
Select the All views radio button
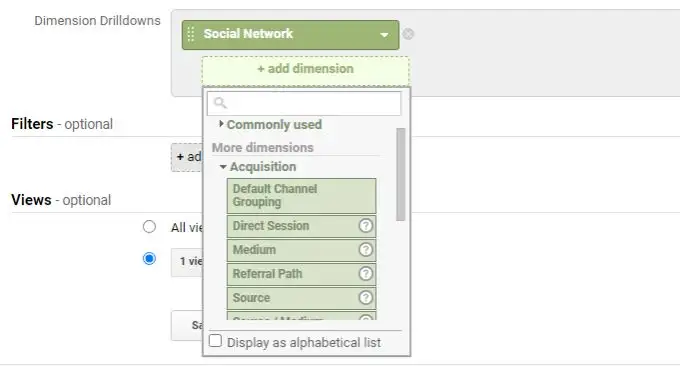click(x=149, y=226)
